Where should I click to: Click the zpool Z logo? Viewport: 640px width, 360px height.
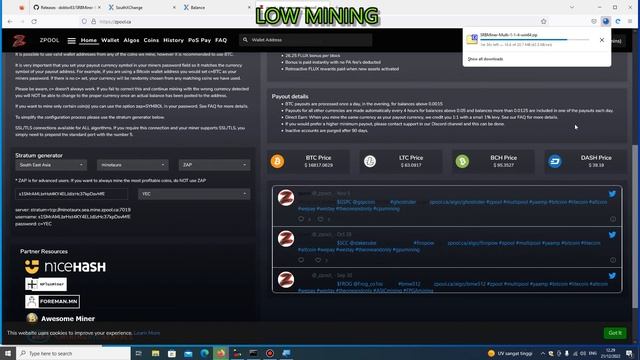(x=19, y=40)
